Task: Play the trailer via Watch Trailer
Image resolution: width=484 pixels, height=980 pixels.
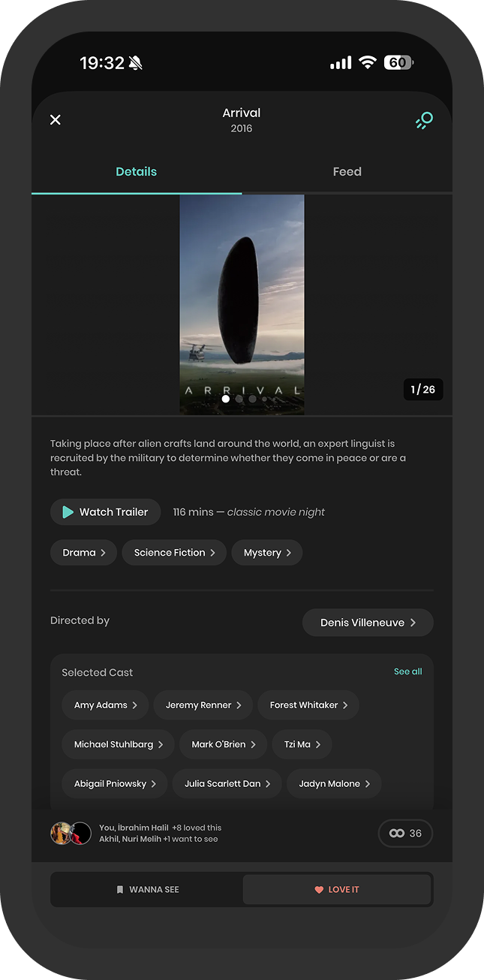Action: [106, 512]
